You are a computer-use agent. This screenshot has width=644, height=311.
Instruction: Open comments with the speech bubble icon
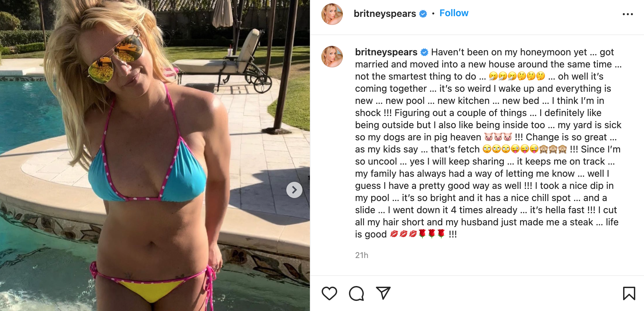coord(356,293)
